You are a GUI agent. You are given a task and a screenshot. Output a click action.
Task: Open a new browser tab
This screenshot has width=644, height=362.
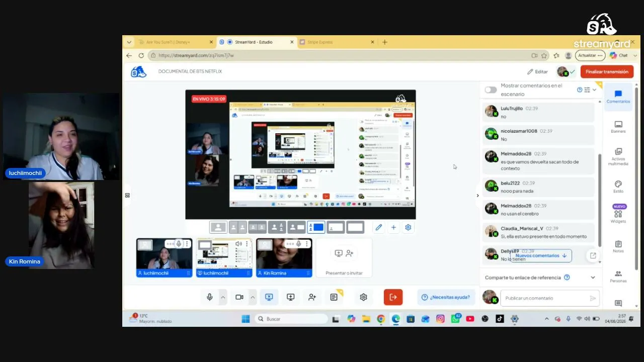click(x=385, y=42)
